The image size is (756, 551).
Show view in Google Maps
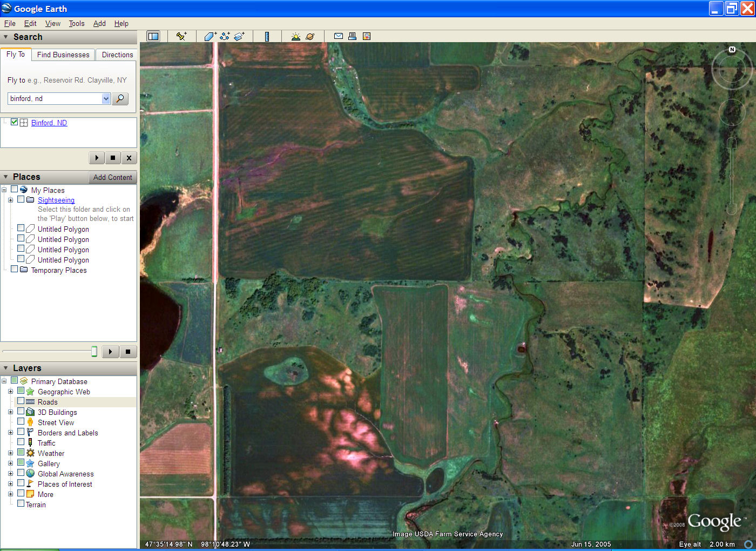(x=367, y=36)
